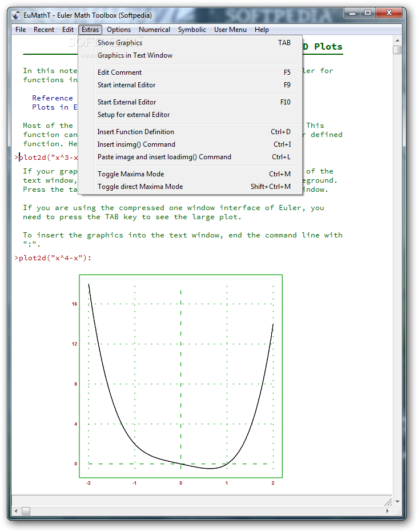Open the Help menu

tap(262, 30)
